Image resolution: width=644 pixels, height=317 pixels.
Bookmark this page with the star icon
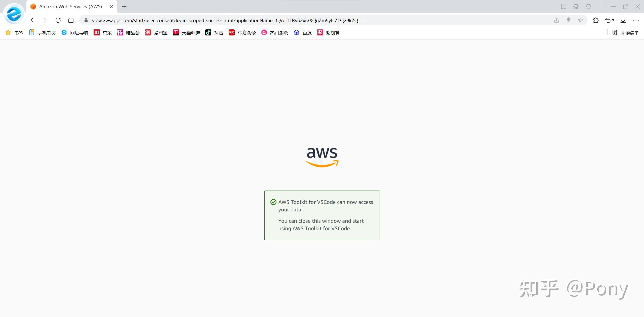[x=581, y=20]
